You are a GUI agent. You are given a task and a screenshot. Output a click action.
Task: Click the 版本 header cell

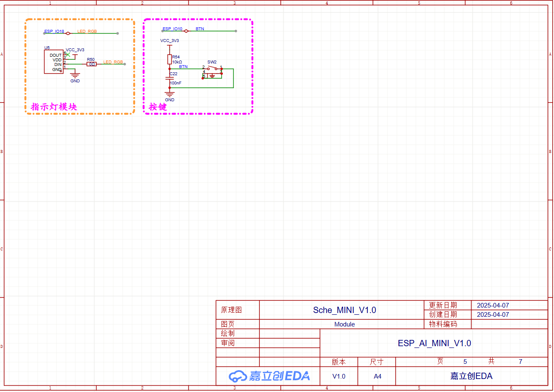pos(339,362)
